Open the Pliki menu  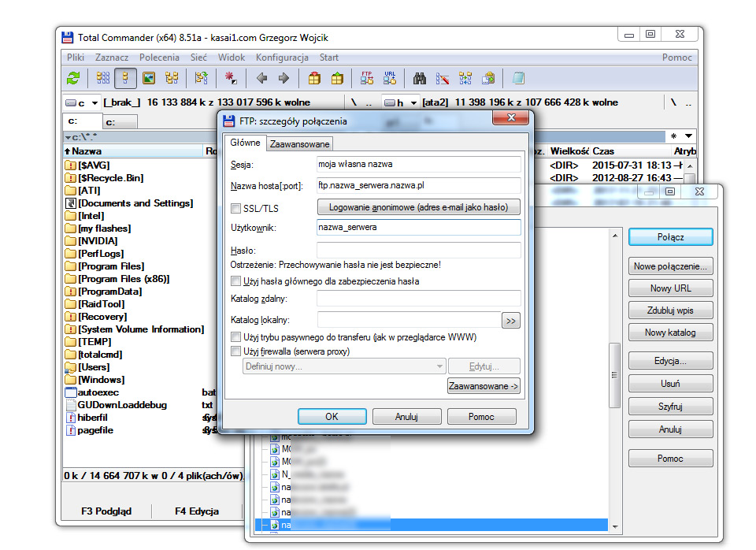(76, 58)
